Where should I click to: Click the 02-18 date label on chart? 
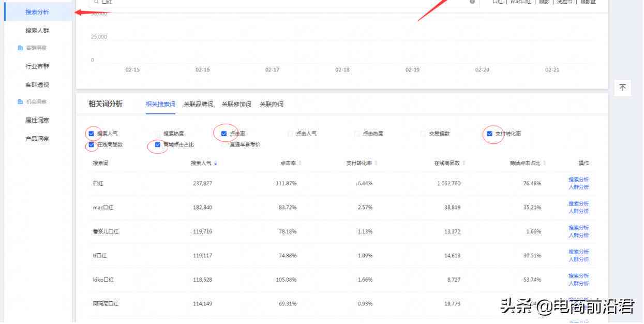342,70
